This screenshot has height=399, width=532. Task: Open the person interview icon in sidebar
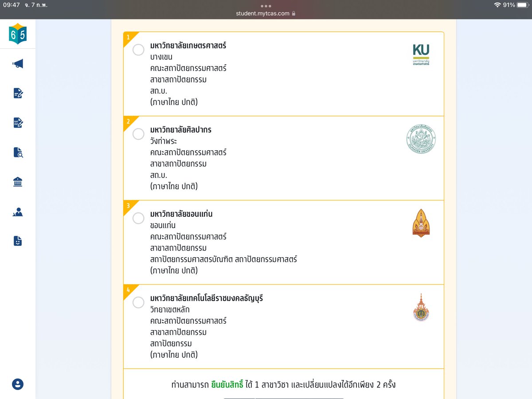[18, 212]
